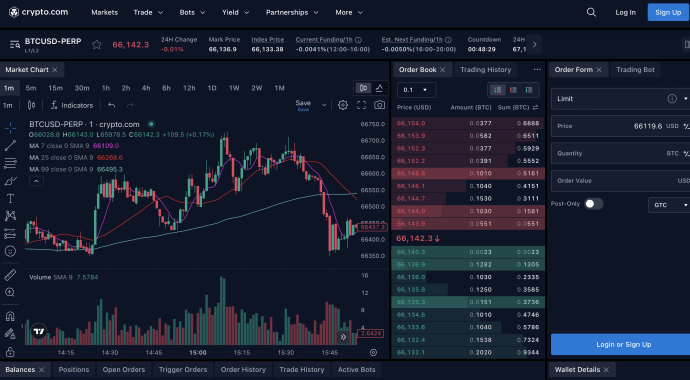This screenshot has width=690, height=380.
Task: Switch to the Positions tab
Action: pyautogui.click(x=73, y=369)
